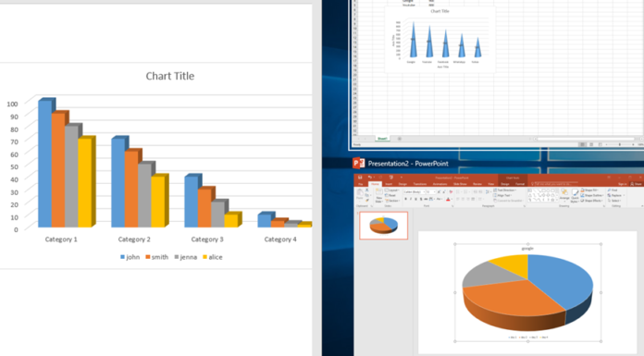This screenshot has width=644, height=356.
Task: Click the smith legend entry
Action: pyautogui.click(x=157, y=257)
